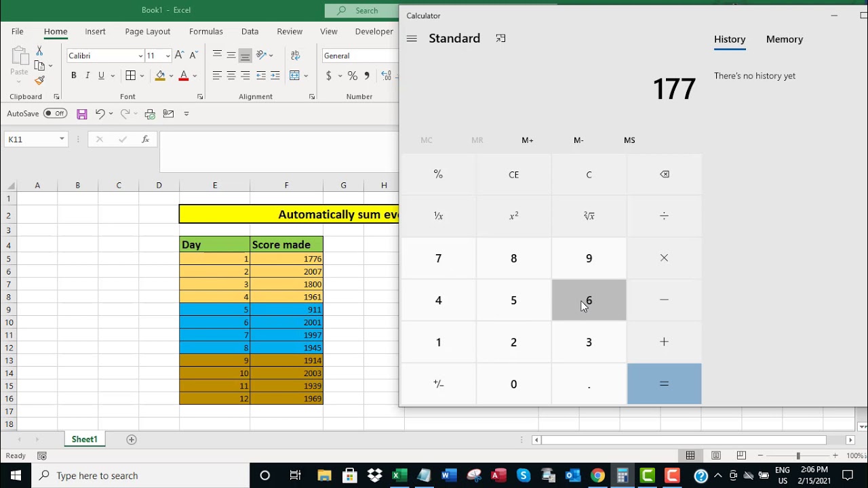The height and width of the screenshot is (488, 868).
Task: Apply Percent Style format
Action: tap(353, 75)
